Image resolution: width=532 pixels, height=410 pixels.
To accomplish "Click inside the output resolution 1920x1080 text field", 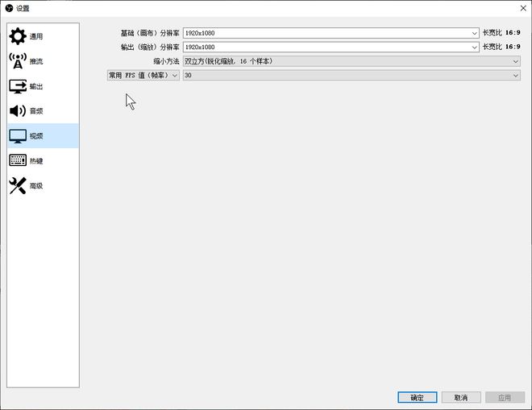I will [322, 47].
